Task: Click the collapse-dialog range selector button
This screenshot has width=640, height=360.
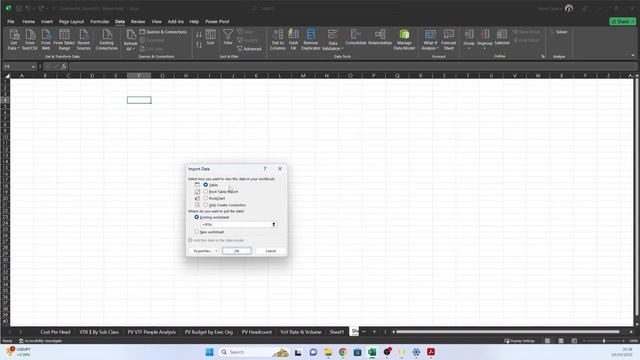Action: (x=274, y=224)
